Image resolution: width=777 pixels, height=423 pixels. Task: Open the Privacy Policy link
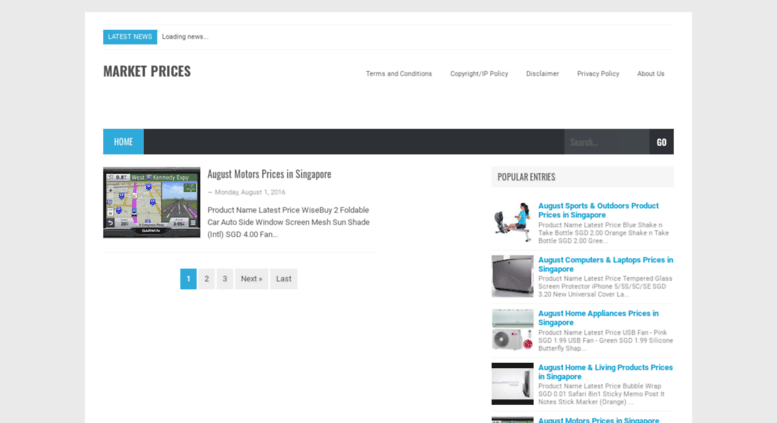(598, 74)
